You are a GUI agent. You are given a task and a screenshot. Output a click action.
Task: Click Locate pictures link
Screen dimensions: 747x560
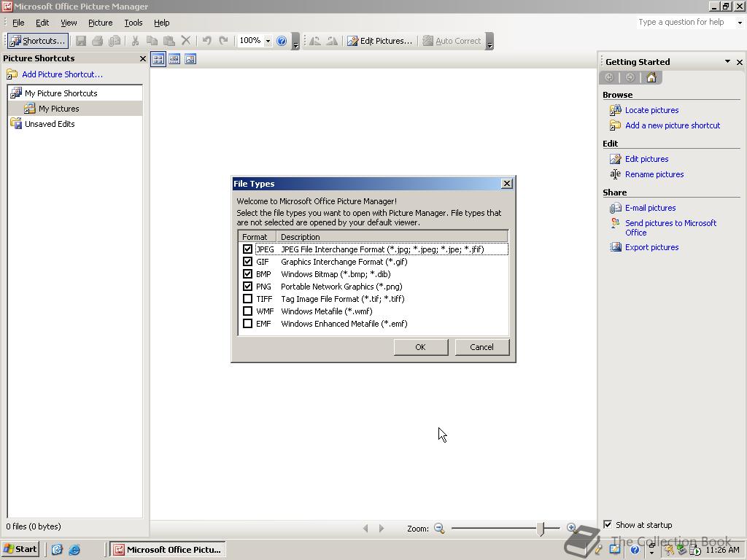point(651,110)
